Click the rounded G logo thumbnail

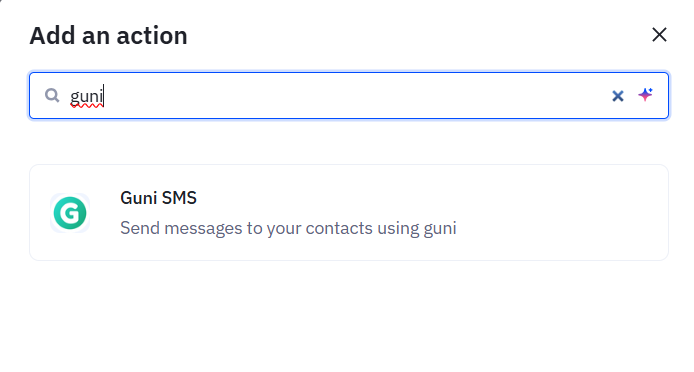(70, 213)
